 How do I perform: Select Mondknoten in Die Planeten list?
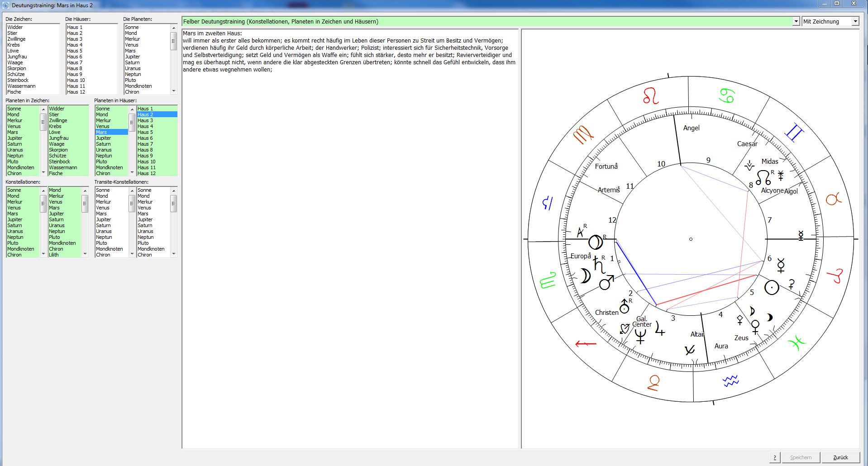click(x=147, y=86)
